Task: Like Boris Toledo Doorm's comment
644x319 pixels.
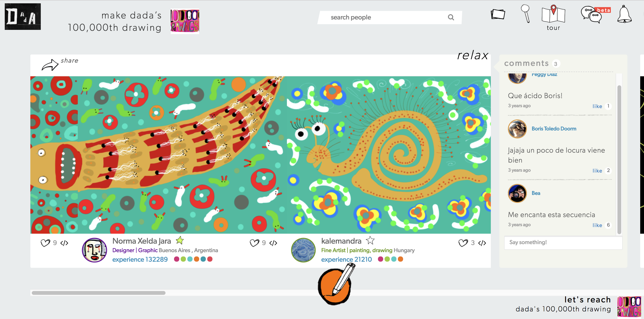Action: point(597,171)
